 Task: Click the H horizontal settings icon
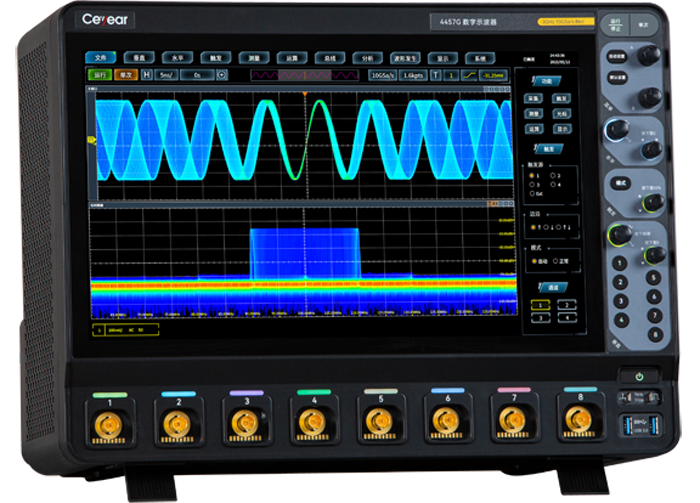(x=147, y=74)
